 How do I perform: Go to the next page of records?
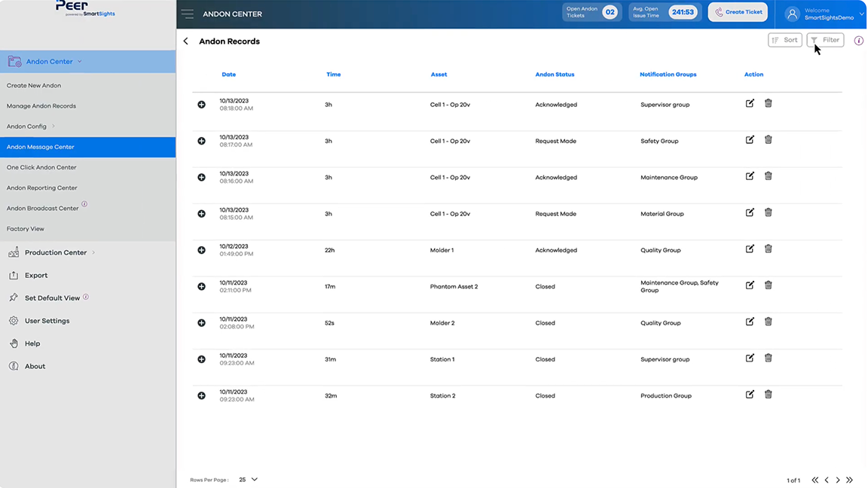pyautogui.click(x=838, y=480)
